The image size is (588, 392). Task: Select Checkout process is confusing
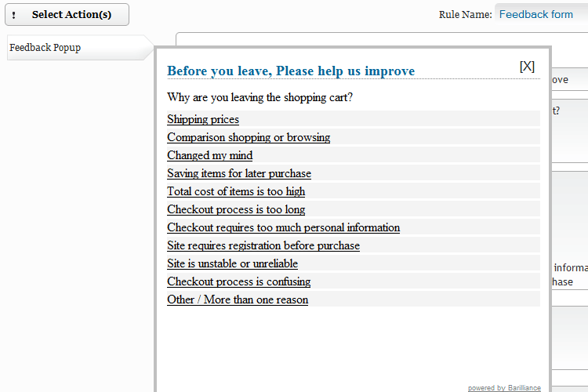pyautogui.click(x=239, y=281)
